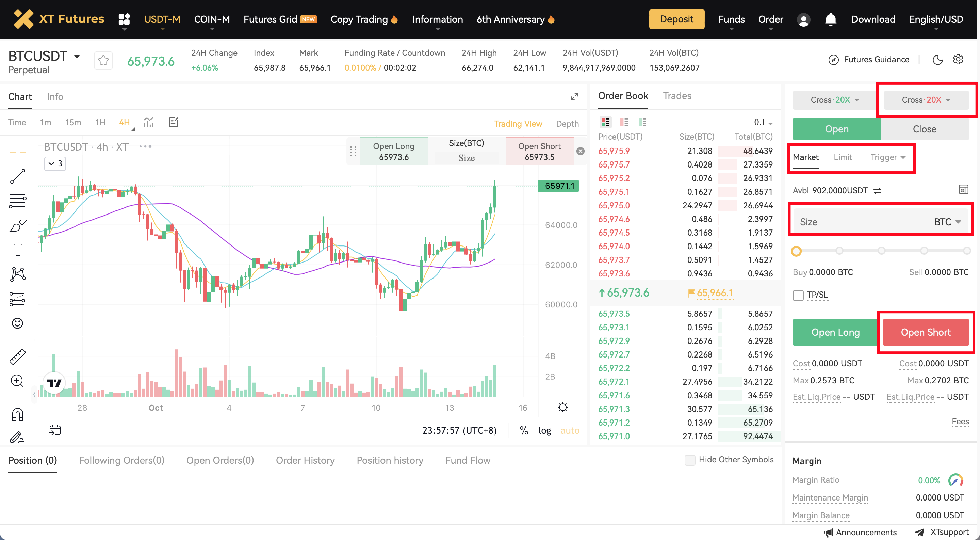Open chart drawing edit icon
Viewport: 980px width, 540px height.
coord(174,122)
